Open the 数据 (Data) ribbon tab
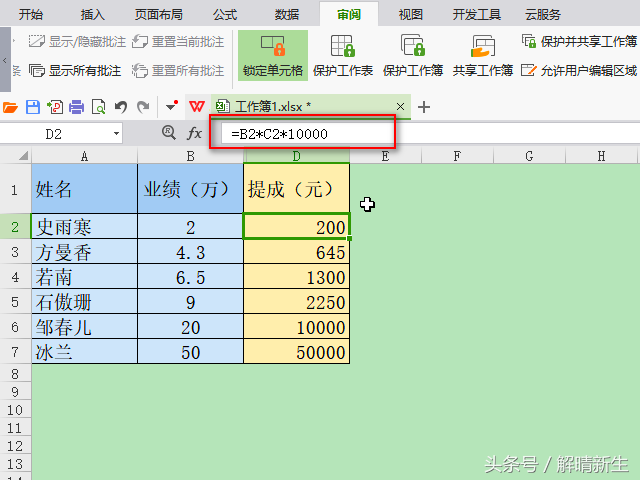Image resolution: width=640 pixels, height=480 pixels. click(x=287, y=15)
